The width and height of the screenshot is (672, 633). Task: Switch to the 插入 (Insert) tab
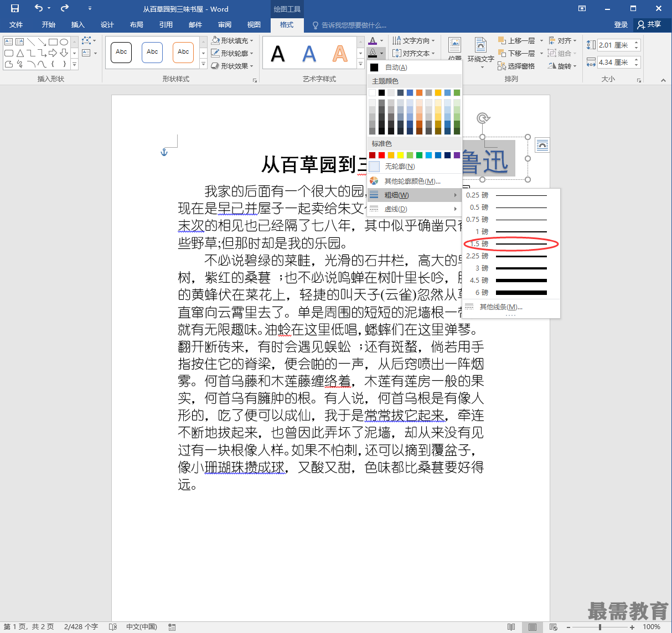78,25
